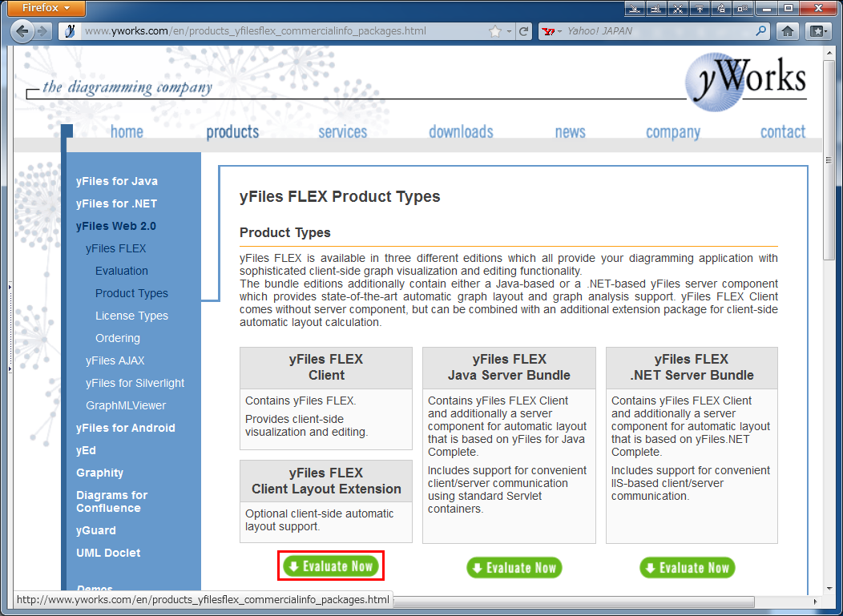Open the Bookmarks menu button
This screenshot has width=843, height=616.
tap(819, 31)
